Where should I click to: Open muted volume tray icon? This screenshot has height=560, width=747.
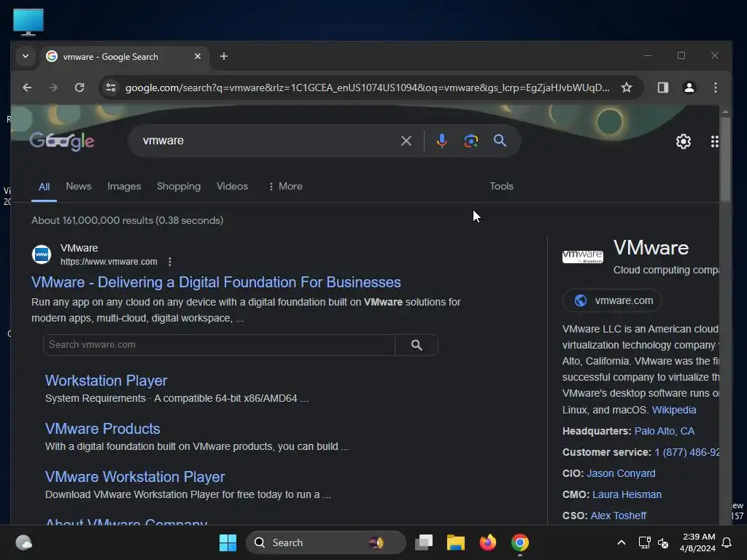662,542
